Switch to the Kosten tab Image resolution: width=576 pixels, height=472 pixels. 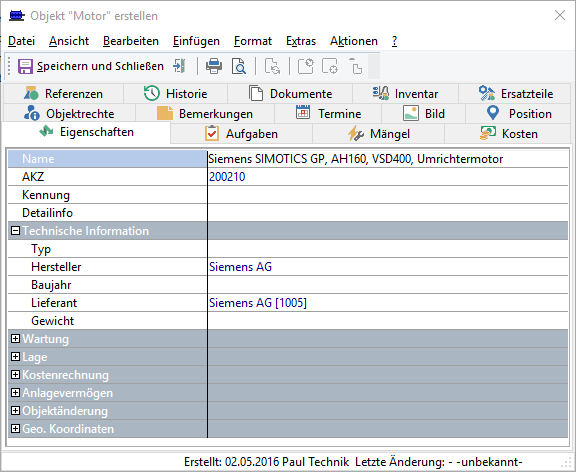tap(508, 134)
